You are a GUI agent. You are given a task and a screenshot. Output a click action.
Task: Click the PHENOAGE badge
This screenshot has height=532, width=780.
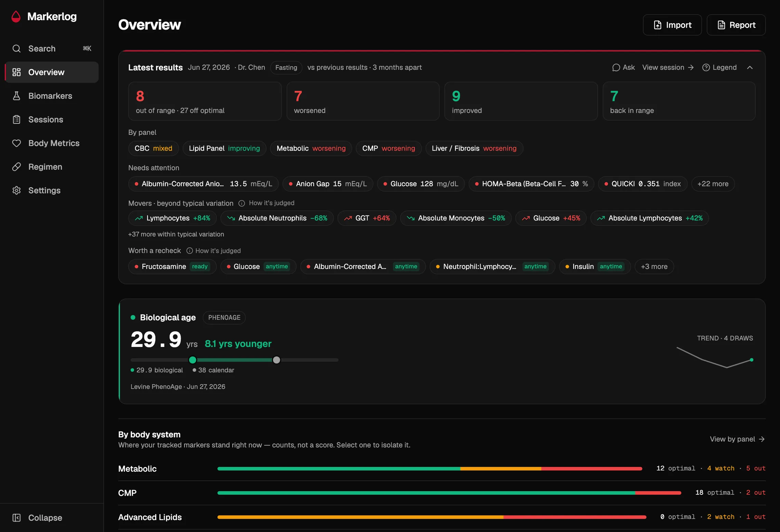(x=224, y=317)
